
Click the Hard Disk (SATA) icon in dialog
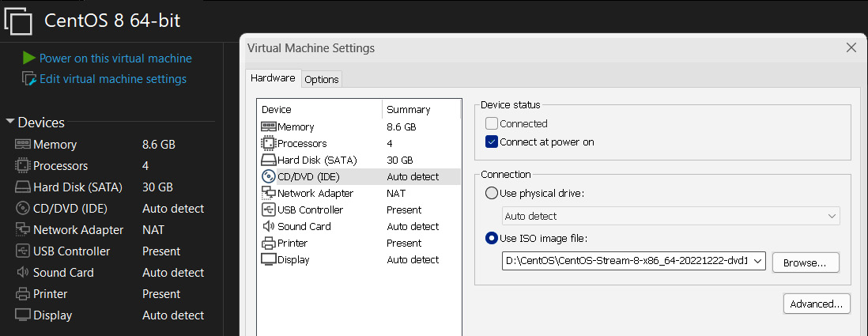(x=269, y=160)
